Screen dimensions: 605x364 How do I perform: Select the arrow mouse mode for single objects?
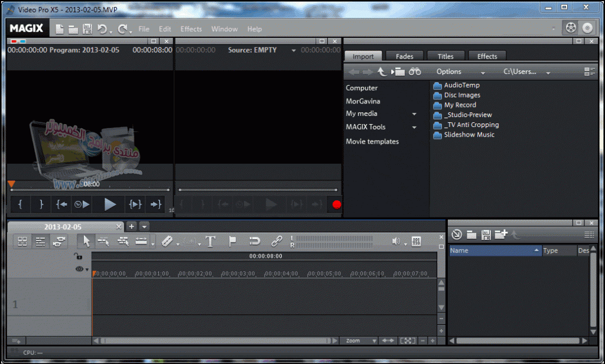click(x=86, y=242)
